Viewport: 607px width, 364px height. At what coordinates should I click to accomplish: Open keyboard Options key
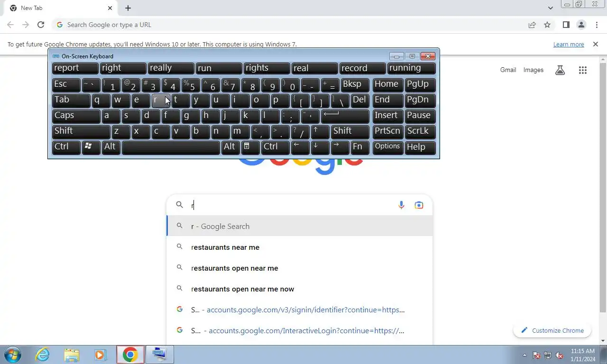[x=388, y=147]
